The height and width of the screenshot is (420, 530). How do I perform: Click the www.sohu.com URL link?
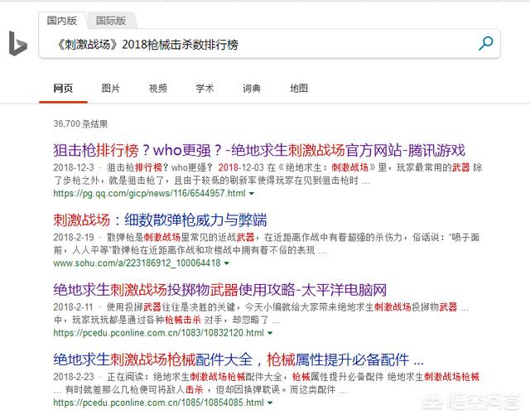137,263
